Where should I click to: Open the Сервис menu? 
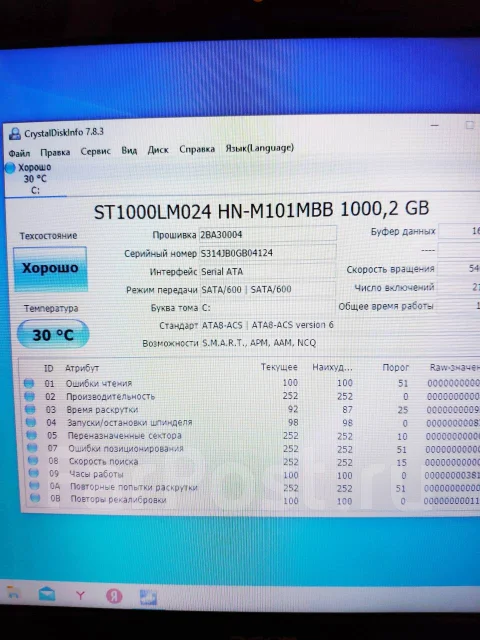click(x=96, y=151)
